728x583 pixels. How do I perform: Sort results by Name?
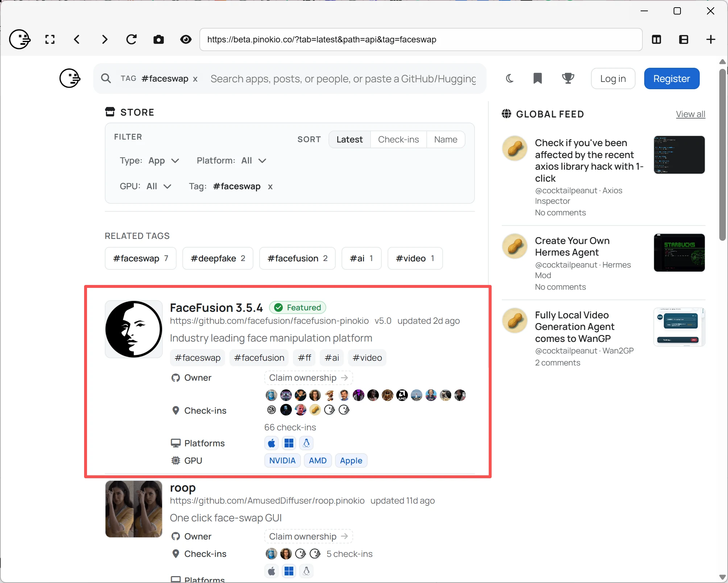(446, 140)
